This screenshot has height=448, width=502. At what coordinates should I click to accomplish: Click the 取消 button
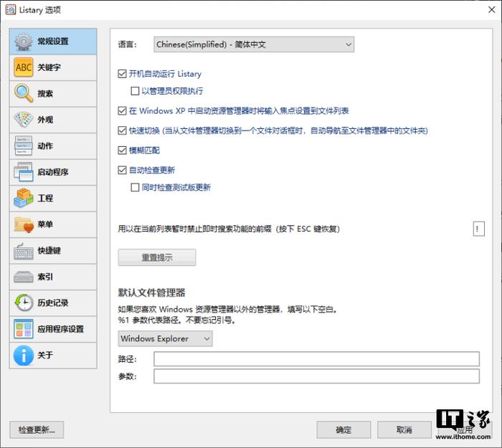[x=404, y=430]
